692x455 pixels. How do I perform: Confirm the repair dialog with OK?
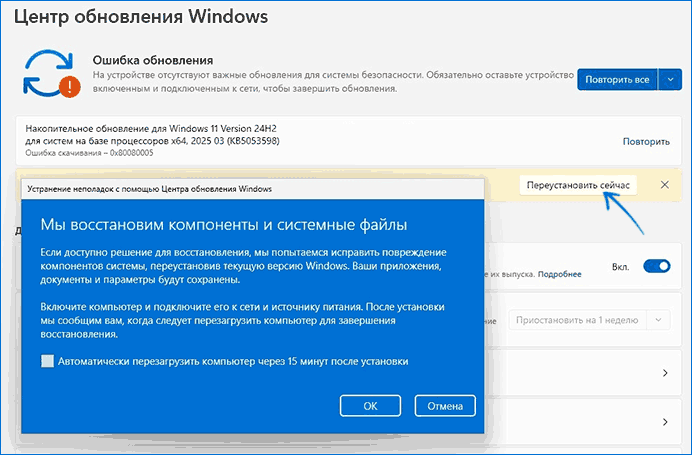[370, 406]
